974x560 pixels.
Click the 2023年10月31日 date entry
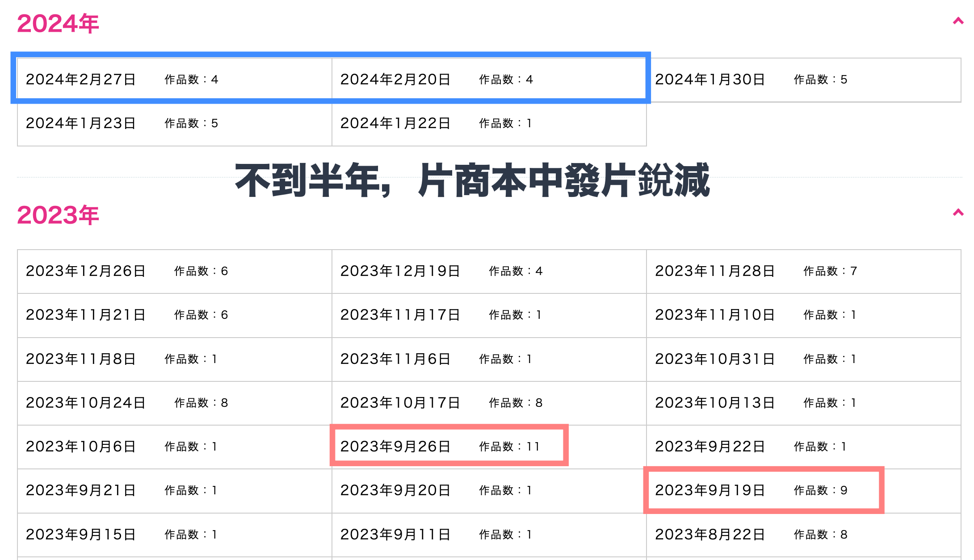click(715, 359)
